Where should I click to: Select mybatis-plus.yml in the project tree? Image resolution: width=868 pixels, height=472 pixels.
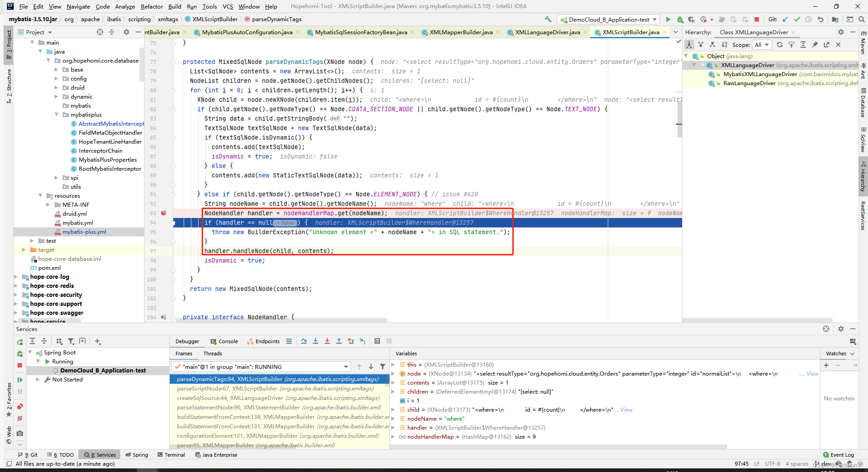click(84, 232)
